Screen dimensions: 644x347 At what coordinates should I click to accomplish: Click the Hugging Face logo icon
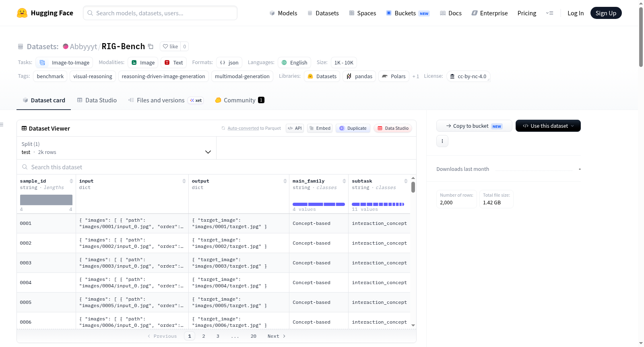(22, 13)
